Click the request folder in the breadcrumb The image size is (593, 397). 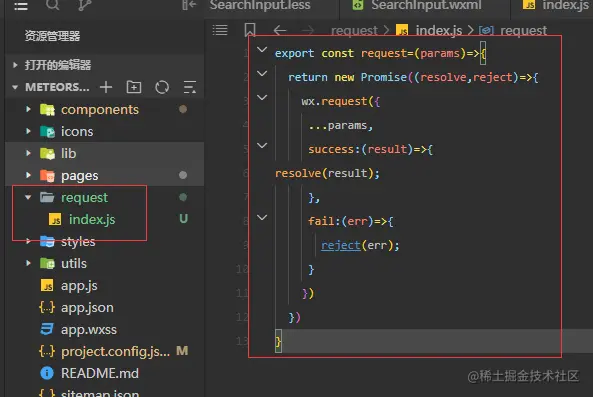[x=354, y=30]
